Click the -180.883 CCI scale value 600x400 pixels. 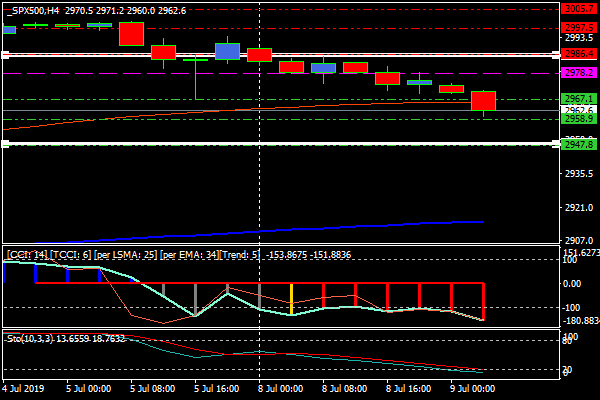(x=580, y=320)
